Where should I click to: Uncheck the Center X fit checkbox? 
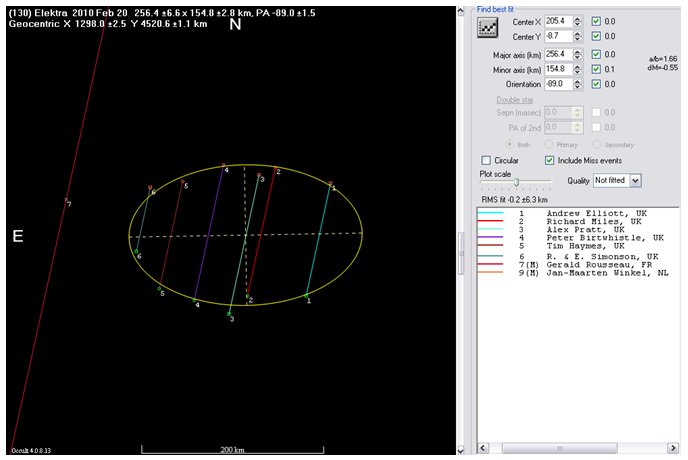pos(597,20)
